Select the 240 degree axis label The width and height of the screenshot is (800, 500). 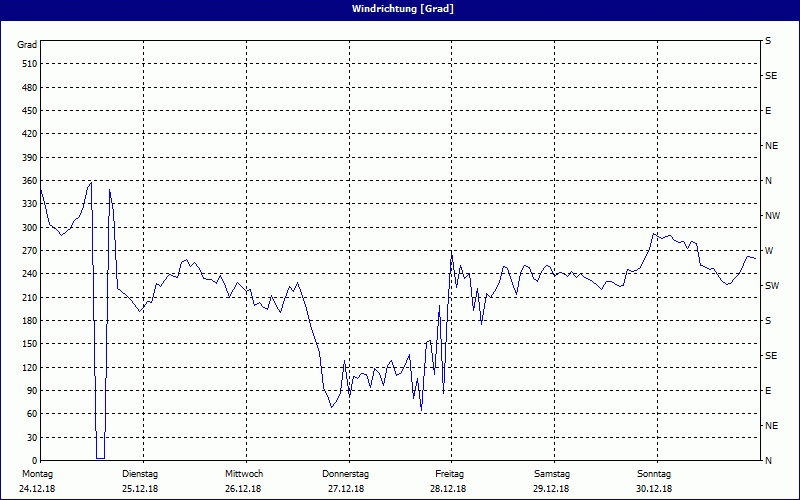pos(29,274)
